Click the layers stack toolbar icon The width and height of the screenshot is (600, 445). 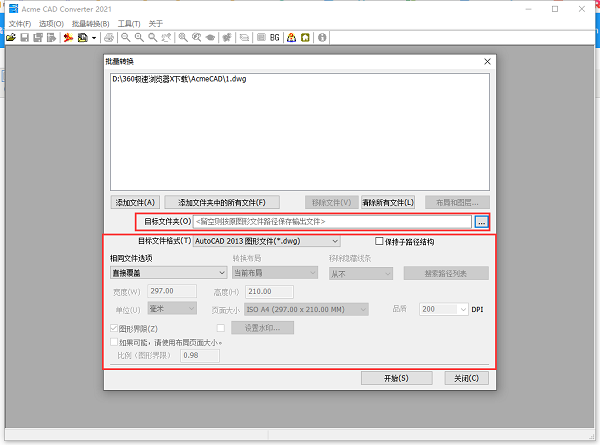[x=244, y=37]
